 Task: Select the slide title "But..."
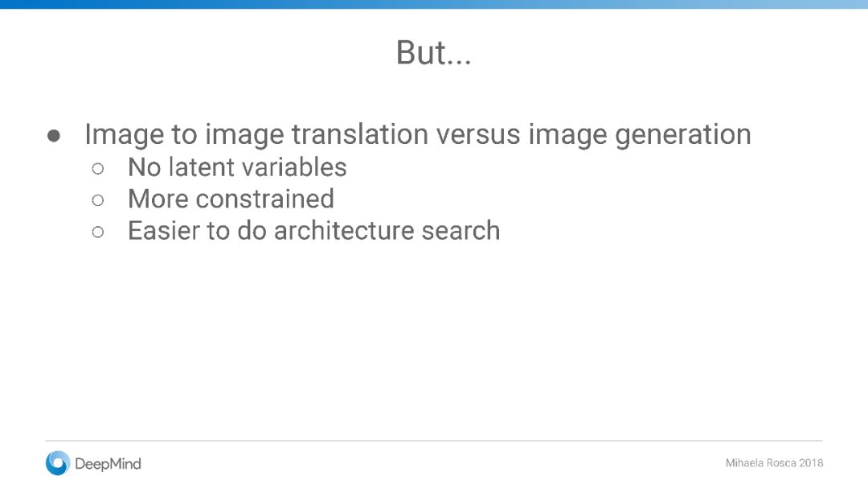[433, 53]
